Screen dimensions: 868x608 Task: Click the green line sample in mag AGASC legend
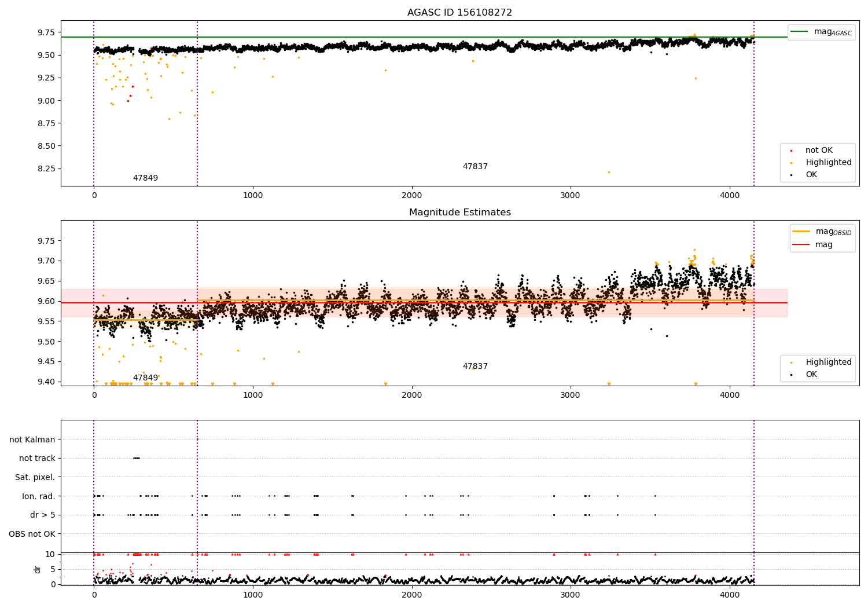click(x=800, y=32)
